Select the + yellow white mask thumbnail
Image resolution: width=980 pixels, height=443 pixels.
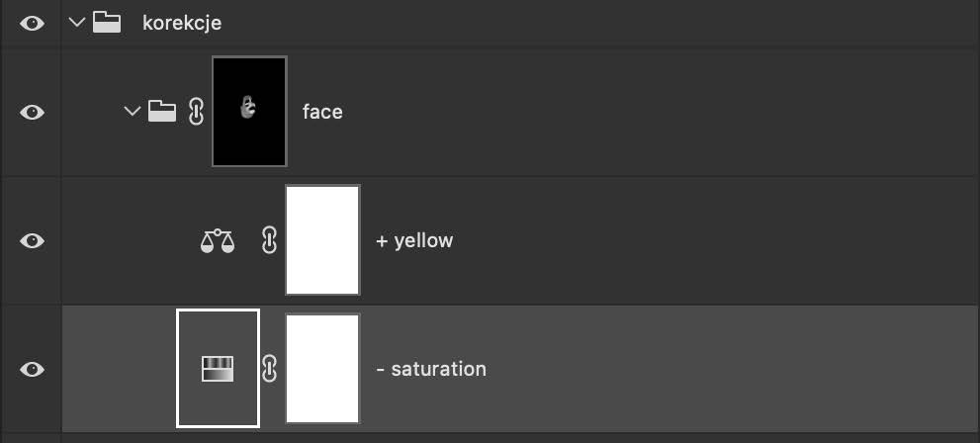[x=322, y=240]
